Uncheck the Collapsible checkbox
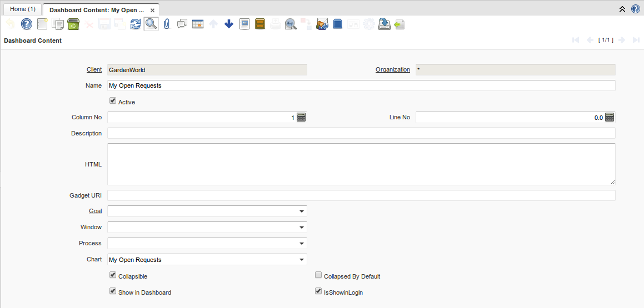Screen dimensions: 644x308 tap(113, 275)
